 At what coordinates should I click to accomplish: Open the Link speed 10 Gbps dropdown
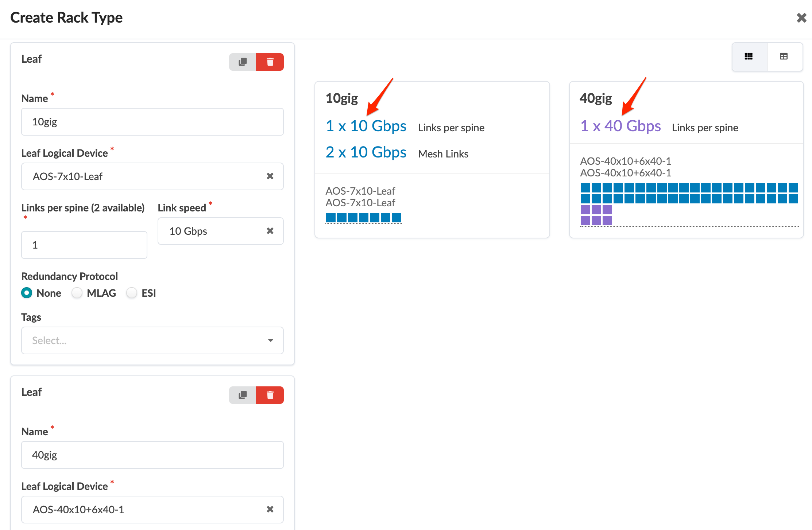(x=212, y=231)
